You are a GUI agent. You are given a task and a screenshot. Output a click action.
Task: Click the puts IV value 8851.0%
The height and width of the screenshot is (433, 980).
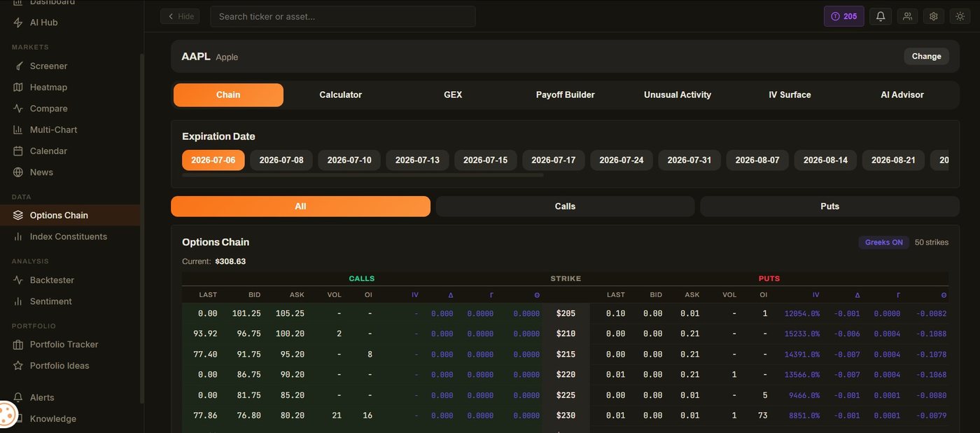coord(804,415)
